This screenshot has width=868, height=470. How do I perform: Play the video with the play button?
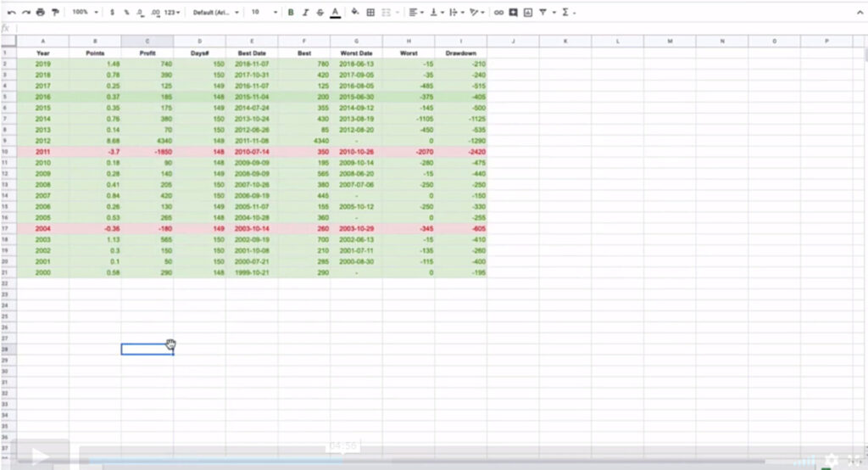coord(40,456)
